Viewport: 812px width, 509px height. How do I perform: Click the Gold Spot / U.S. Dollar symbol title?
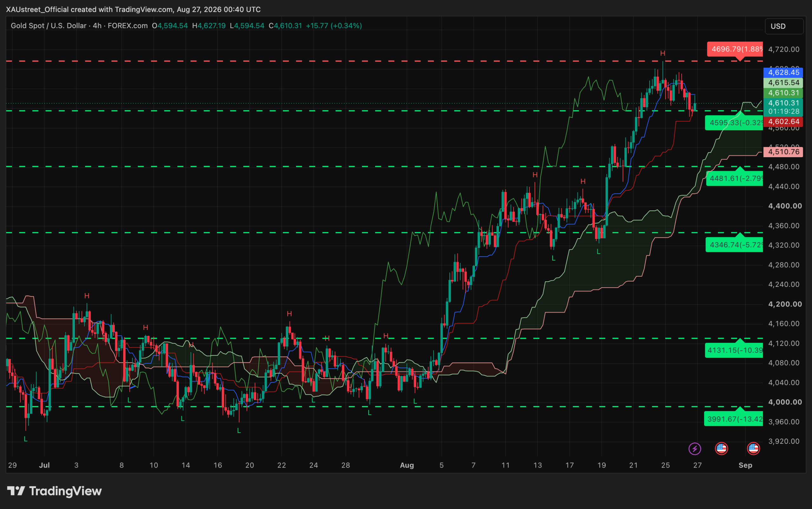[49, 26]
